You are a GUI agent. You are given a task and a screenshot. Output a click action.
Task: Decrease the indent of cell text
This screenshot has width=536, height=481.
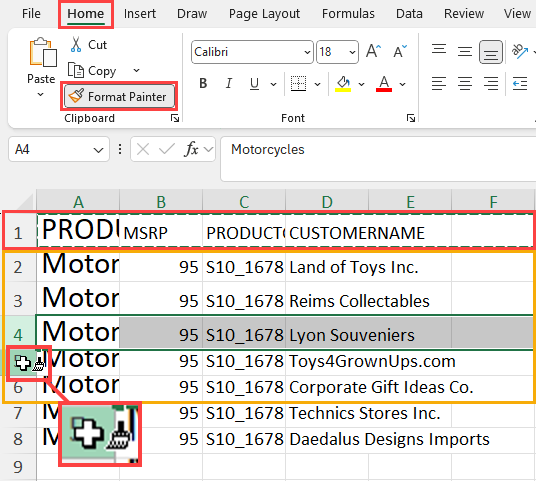(520, 83)
